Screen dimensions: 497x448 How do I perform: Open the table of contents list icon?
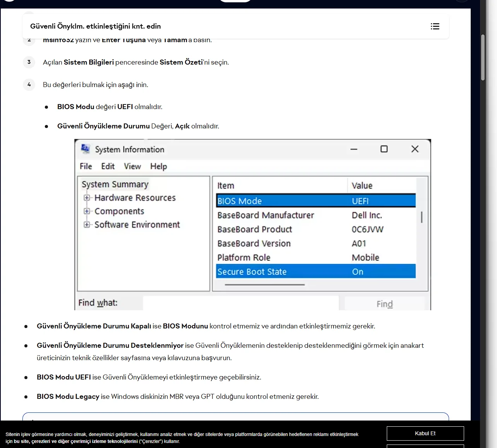click(x=435, y=26)
